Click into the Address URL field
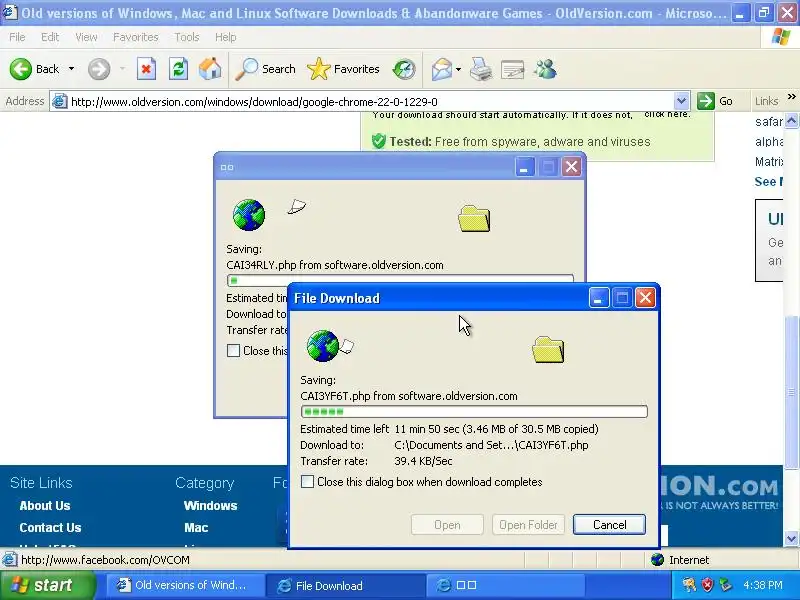The image size is (800, 600). [371, 101]
